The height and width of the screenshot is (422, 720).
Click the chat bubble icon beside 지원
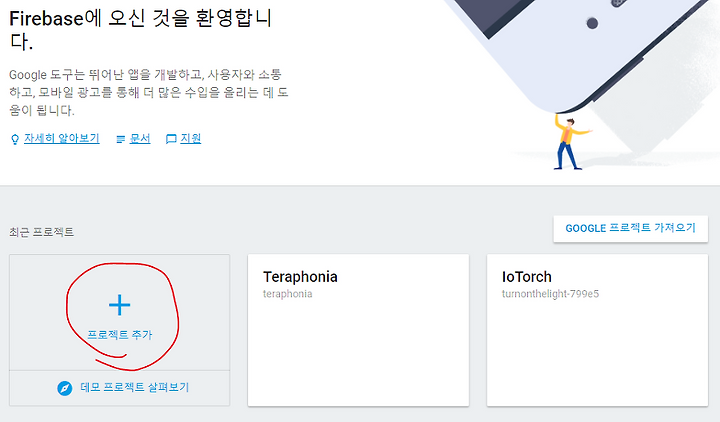[171, 139]
